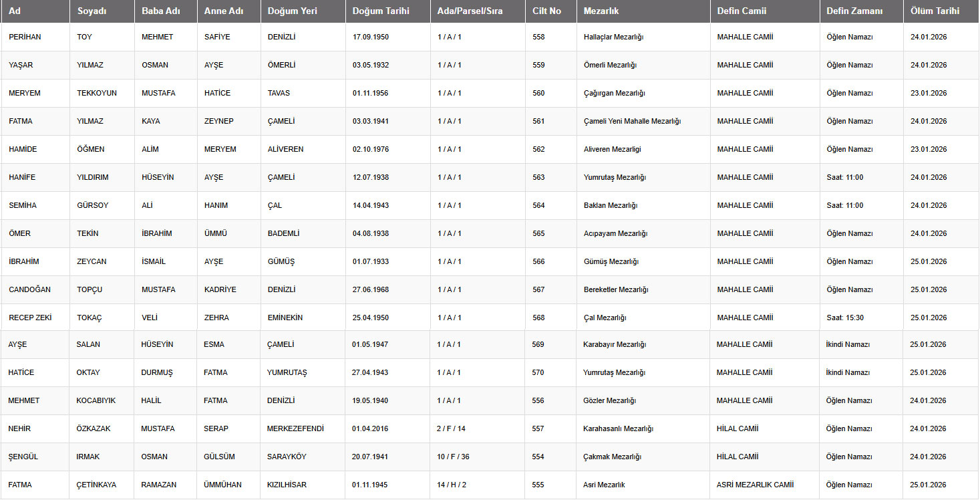Select the "Hallaçlar Mezarlığı" cell
This screenshot has height=500, width=980.
pyautogui.click(x=613, y=37)
